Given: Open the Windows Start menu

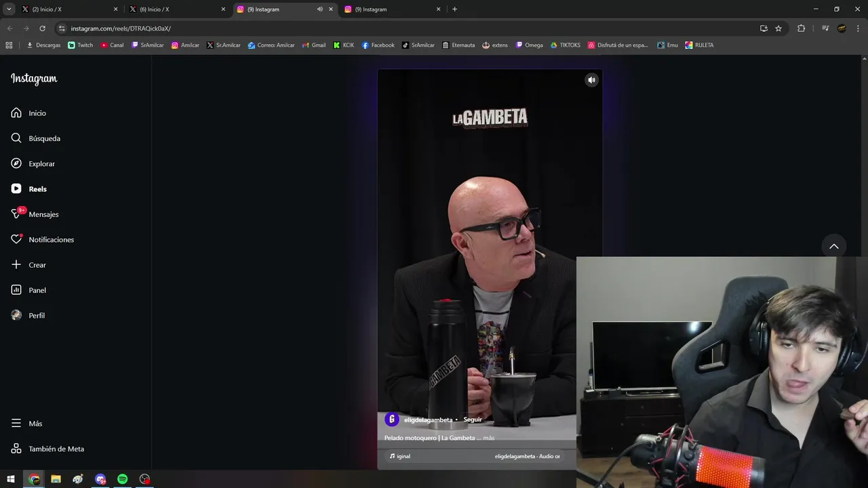Looking at the screenshot, I should [x=11, y=479].
